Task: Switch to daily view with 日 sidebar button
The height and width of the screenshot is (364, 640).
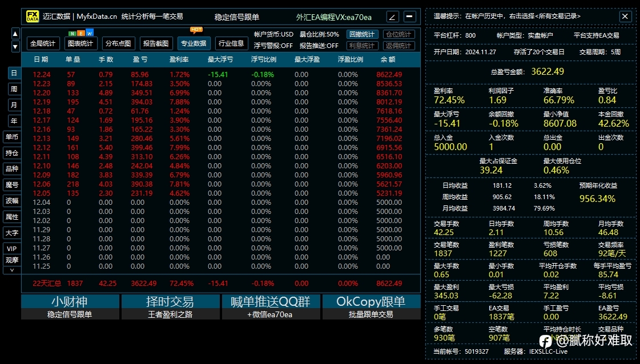Action: click(x=14, y=73)
